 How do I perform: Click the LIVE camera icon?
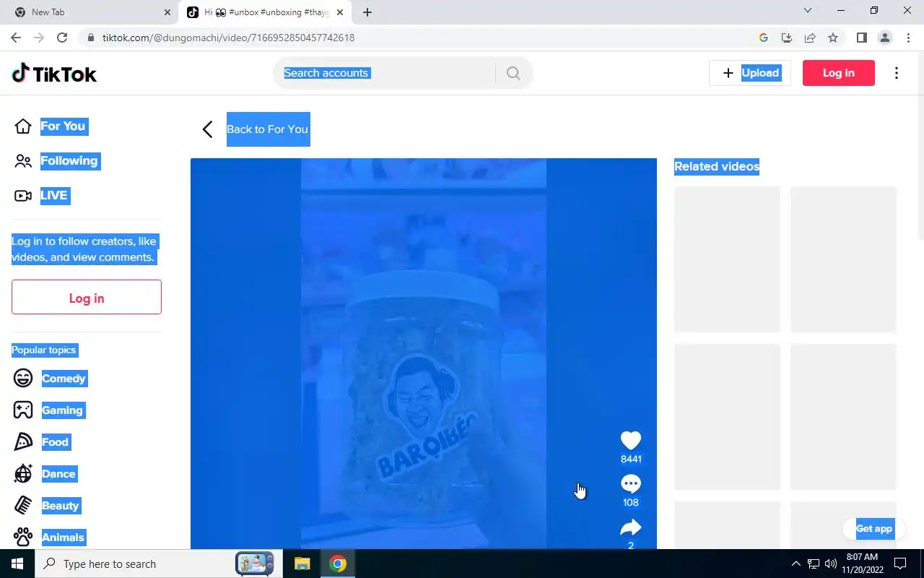[23, 196]
